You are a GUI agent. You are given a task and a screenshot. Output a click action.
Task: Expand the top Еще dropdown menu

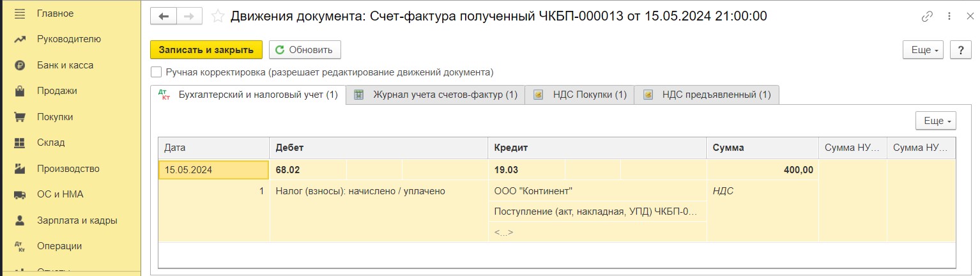click(923, 50)
